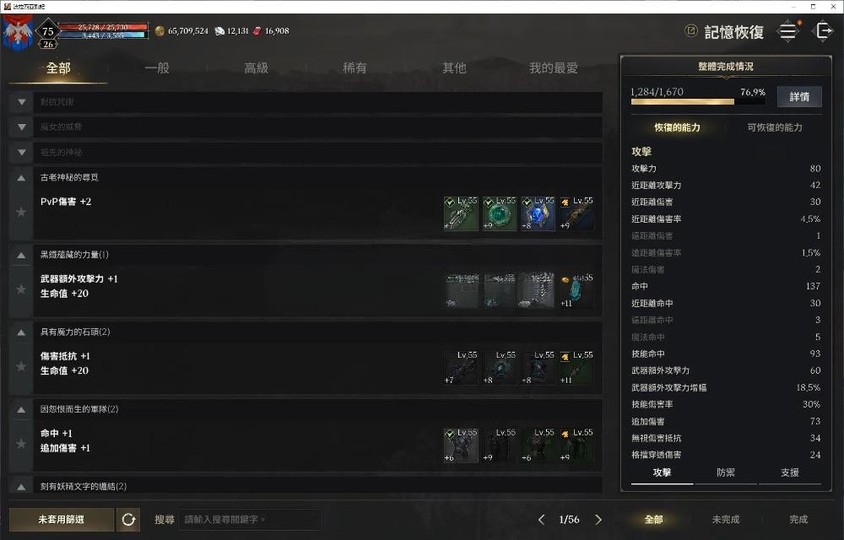The image size is (844, 540).
Task: Click the gold coin currency icon
Action: (160, 31)
